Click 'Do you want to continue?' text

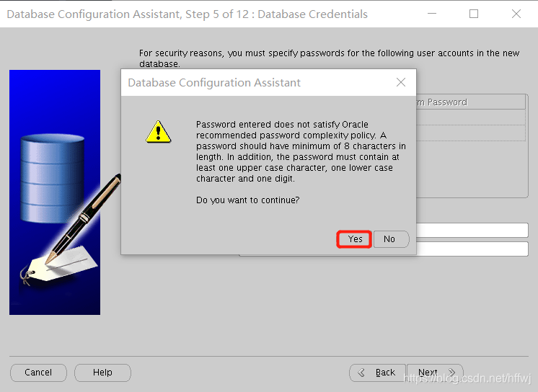[x=248, y=200]
